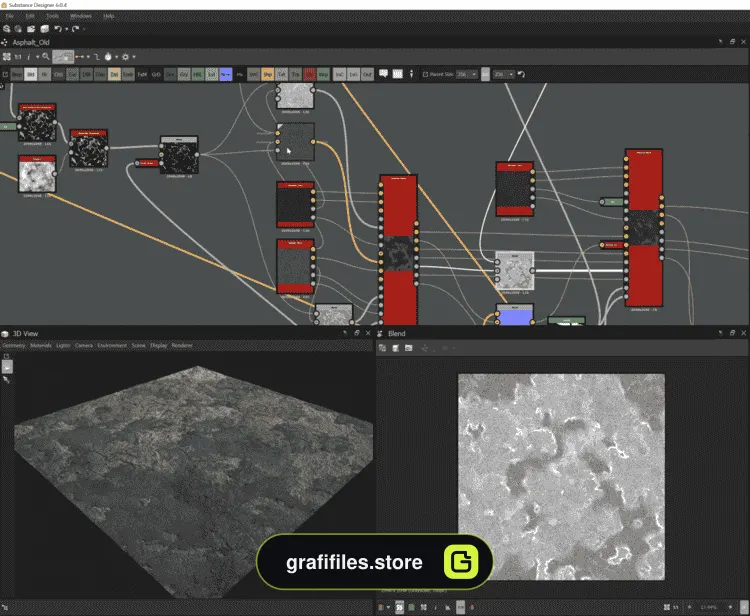
Task: Click second icon in Blend view toolbar
Action: pos(396,348)
